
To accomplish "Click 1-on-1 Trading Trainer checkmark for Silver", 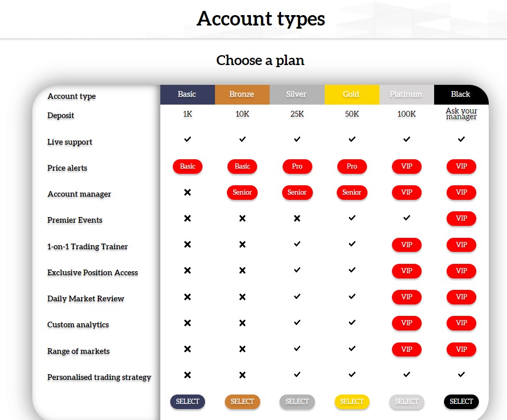I will pos(297,244).
